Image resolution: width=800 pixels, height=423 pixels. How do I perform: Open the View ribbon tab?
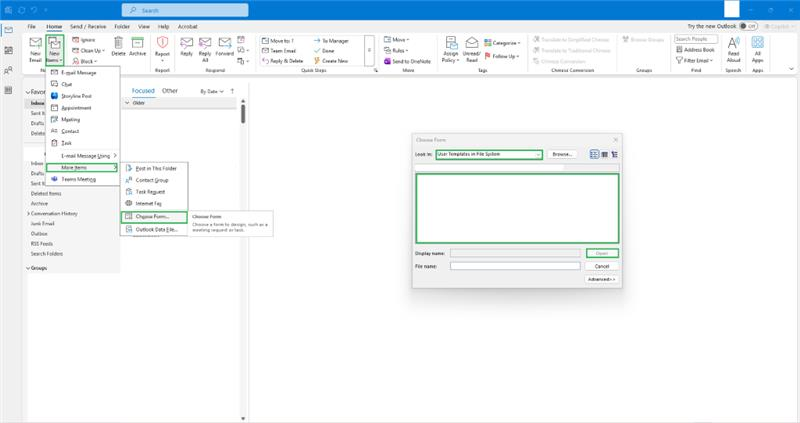pos(144,27)
